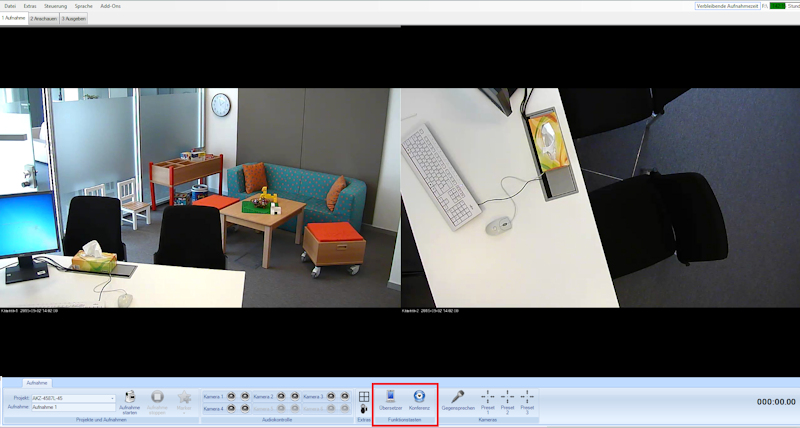
Task: Switch to the 3 Ausgeben tab
Action: (73, 18)
